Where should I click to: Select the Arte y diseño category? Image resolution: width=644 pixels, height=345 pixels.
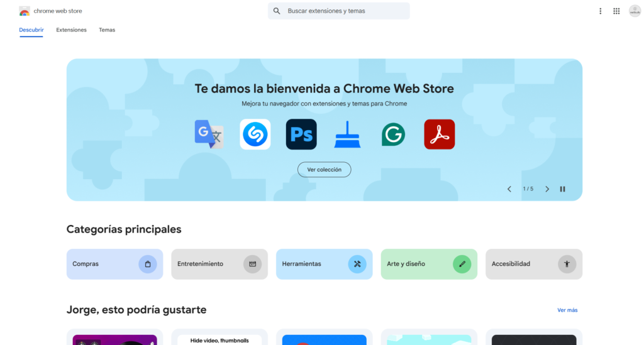coord(429,264)
